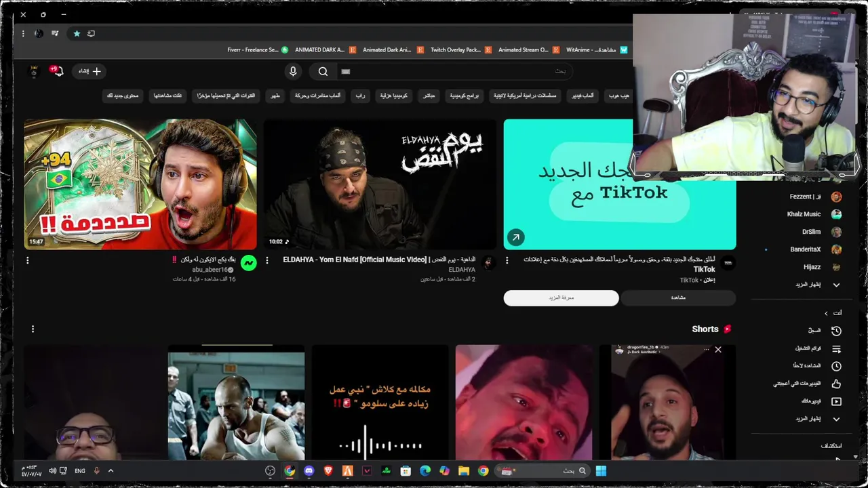Image resolution: width=868 pixels, height=488 pixels.
Task: Open the مكالمه مع كلاش Short
Action: coord(380,403)
